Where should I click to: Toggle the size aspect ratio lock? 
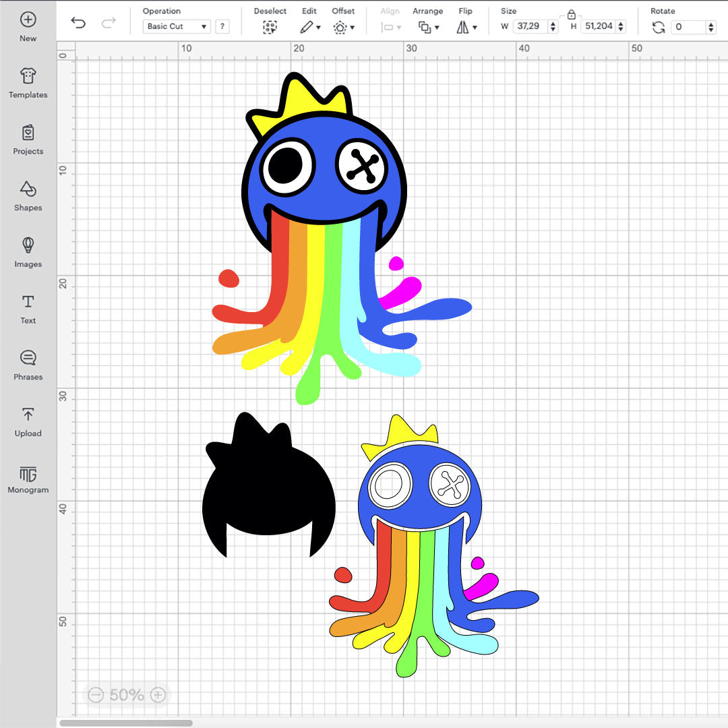(x=572, y=14)
